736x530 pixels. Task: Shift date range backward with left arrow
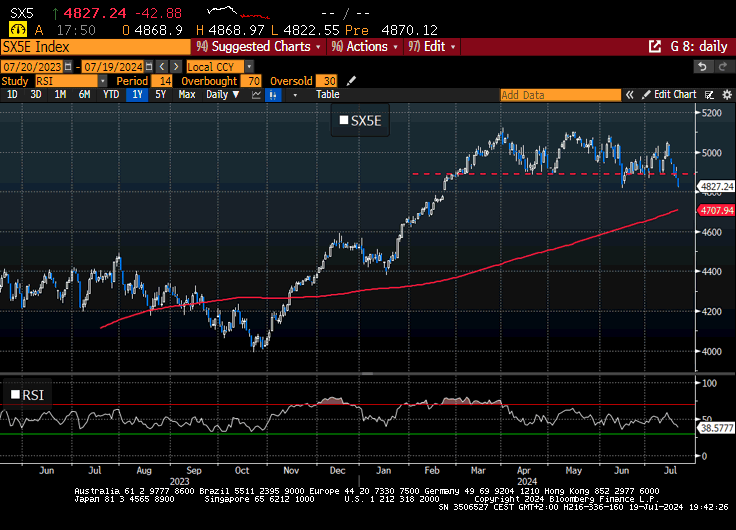click(162, 67)
